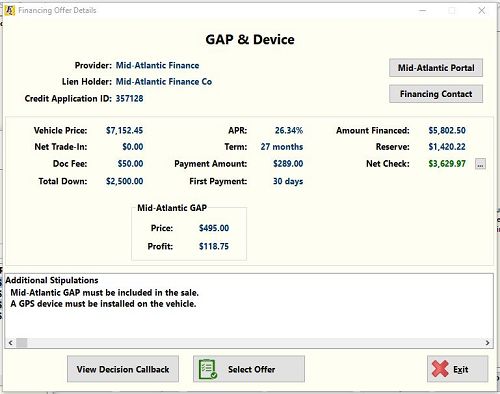Click the green Net Check value $3,629.97
The height and width of the screenshot is (394, 500).
coord(447,164)
